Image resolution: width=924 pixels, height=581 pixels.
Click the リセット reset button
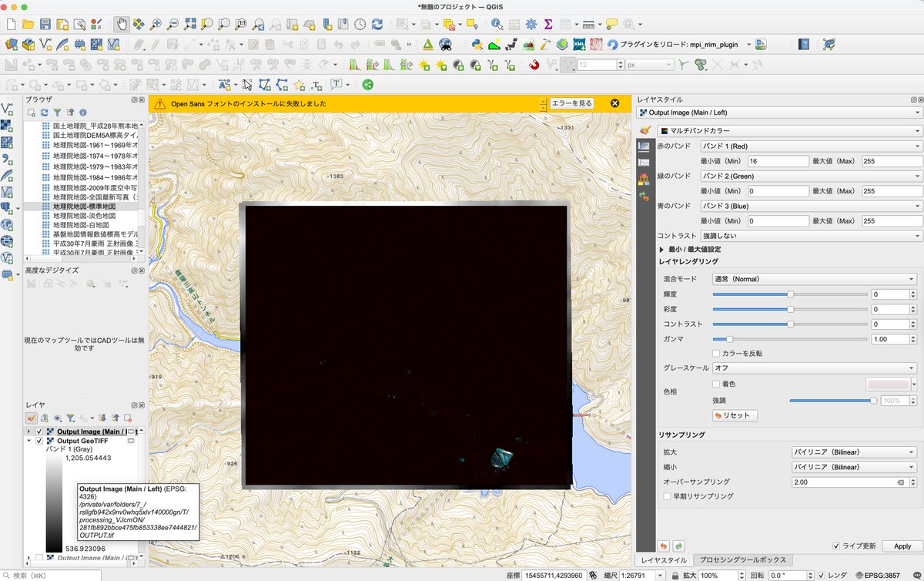coord(735,415)
